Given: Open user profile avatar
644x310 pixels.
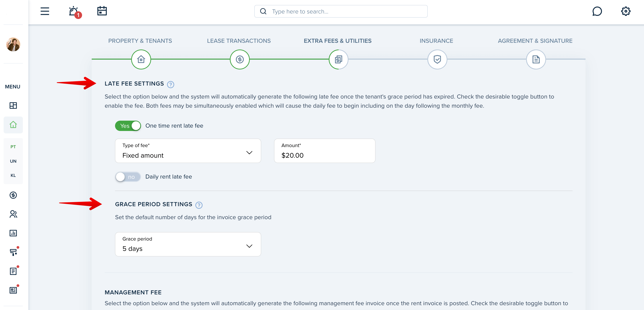Looking at the screenshot, I should [13, 44].
